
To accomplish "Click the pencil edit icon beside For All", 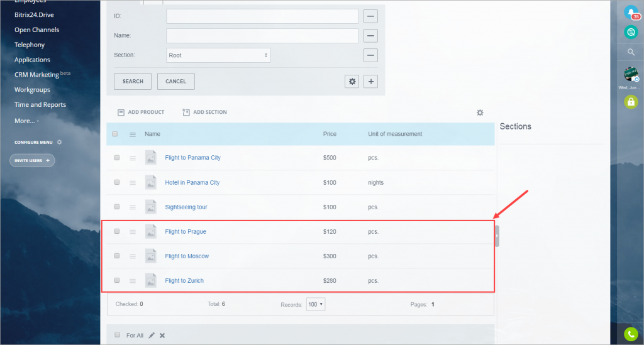I will click(x=152, y=335).
